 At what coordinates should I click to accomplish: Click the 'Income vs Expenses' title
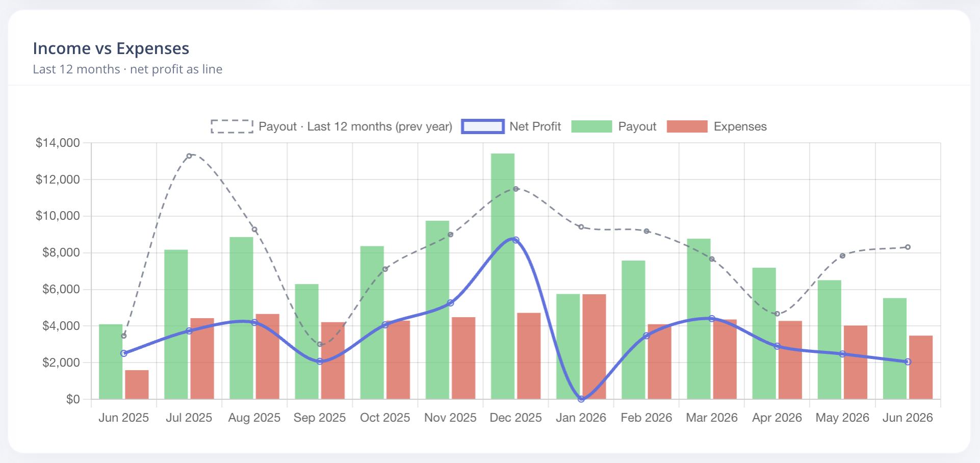pos(111,48)
